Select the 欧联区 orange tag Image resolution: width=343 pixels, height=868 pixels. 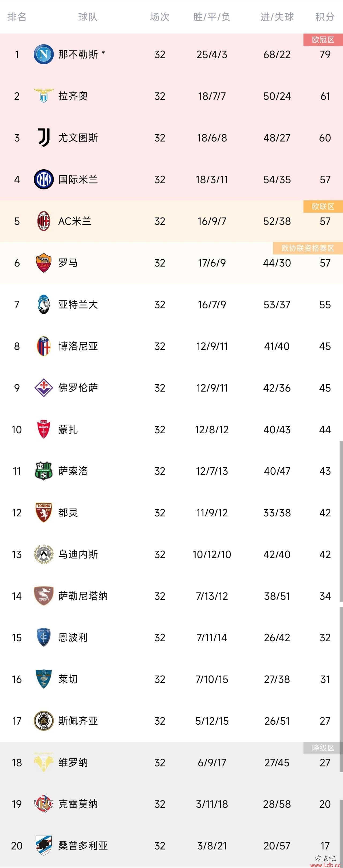tap(323, 206)
